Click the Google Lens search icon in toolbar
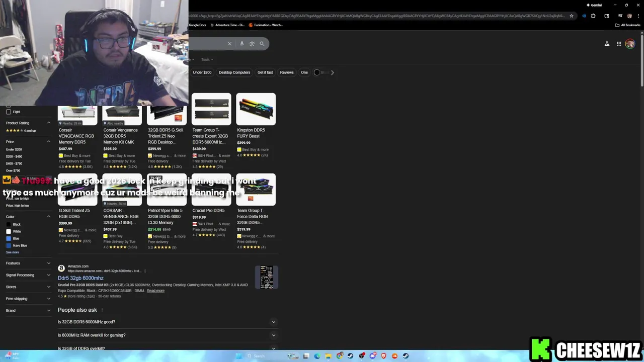The image size is (644, 362). [607, 16]
